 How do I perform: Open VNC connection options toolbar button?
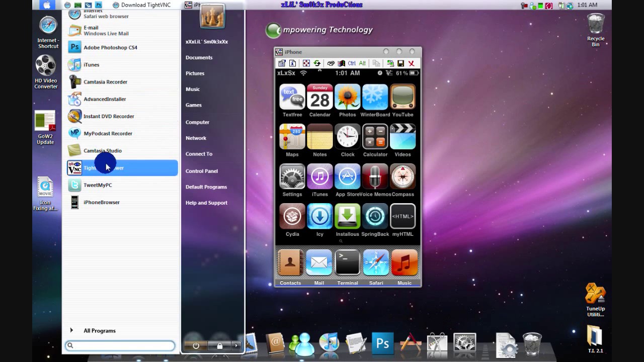pyautogui.click(x=282, y=63)
